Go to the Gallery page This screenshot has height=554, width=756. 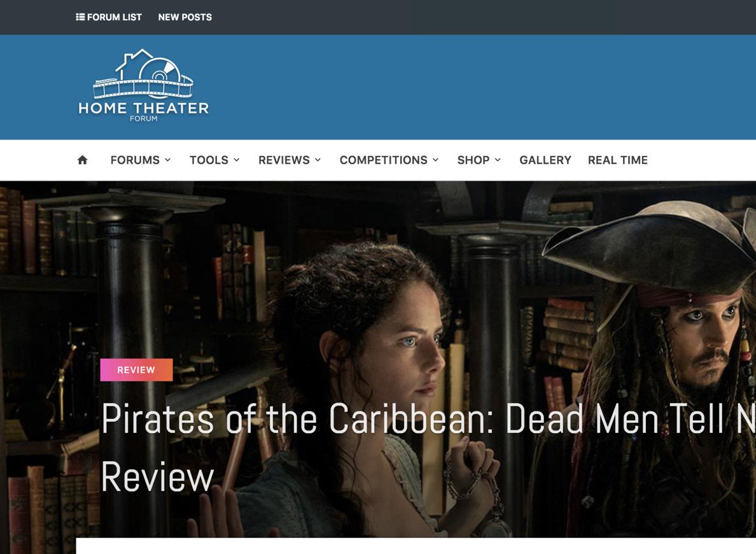[x=545, y=160]
